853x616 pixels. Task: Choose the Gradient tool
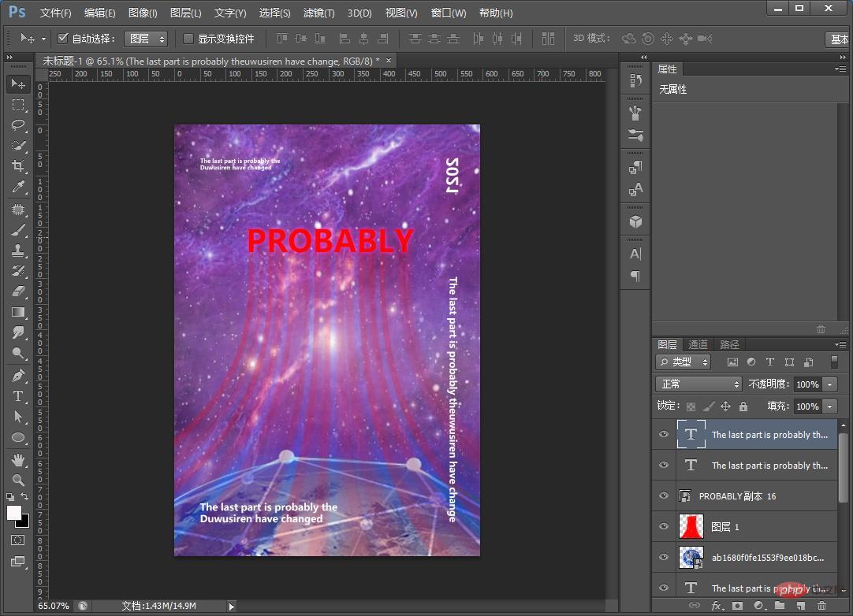click(18, 312)
